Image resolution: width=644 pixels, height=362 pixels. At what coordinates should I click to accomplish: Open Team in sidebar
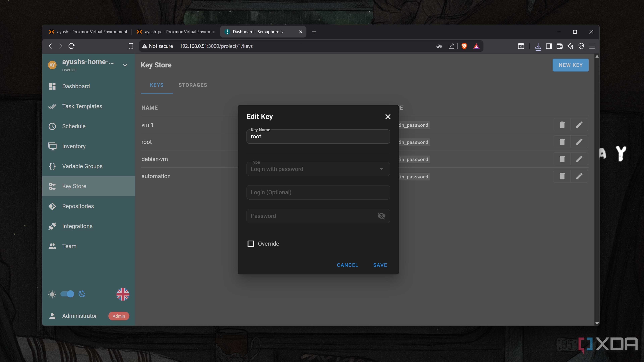(x=89, y=246)
